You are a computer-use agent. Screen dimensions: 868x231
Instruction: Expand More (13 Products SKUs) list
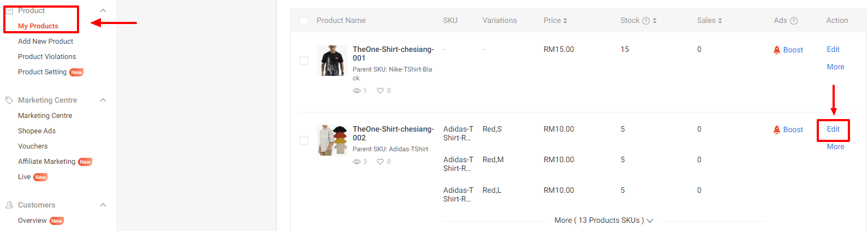point(603,221)
